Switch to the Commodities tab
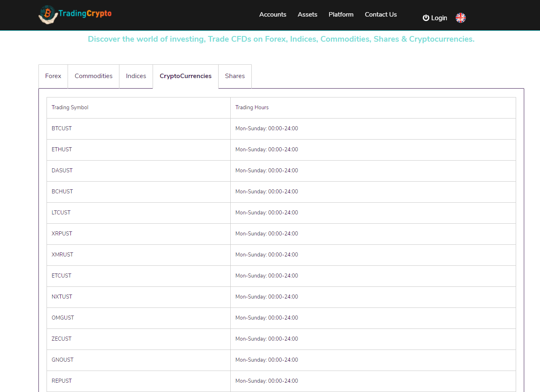The image size is (540, 392). pyautogui.click(x=94, y=76)
